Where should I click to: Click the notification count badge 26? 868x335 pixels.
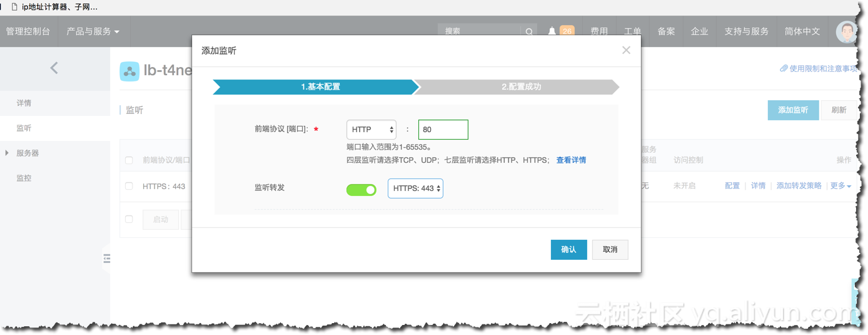567,31
